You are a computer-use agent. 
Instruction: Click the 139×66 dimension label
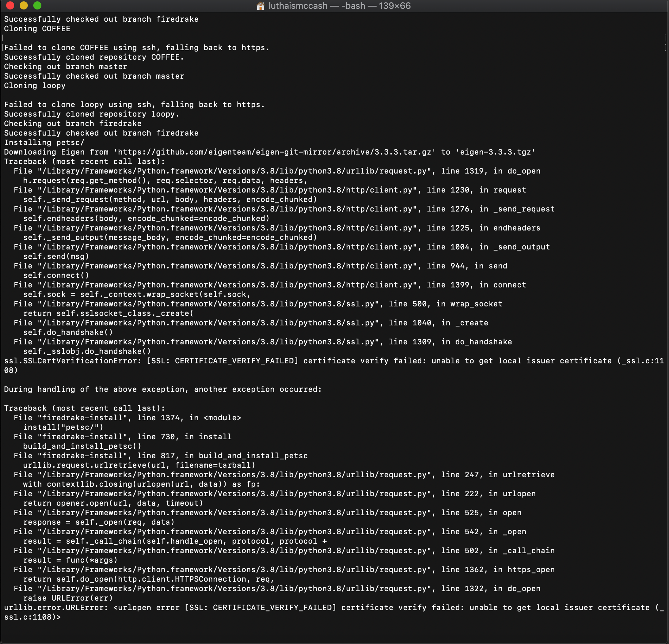[394, 6]
